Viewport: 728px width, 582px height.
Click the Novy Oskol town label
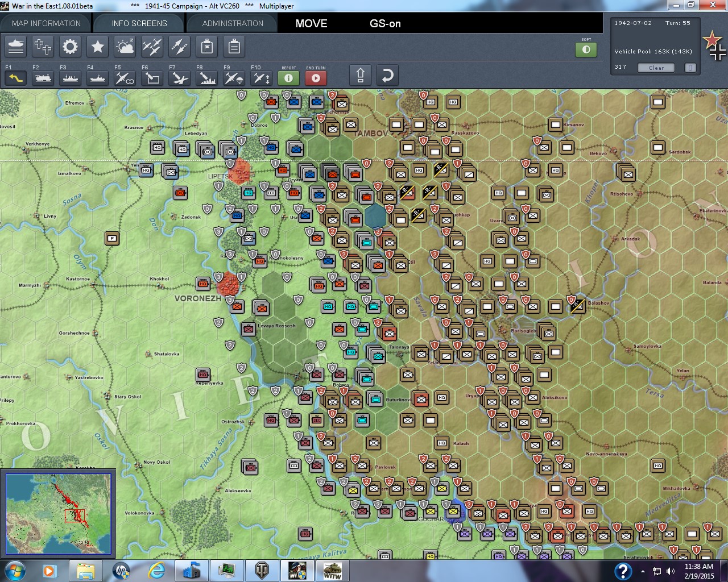(156, 462)
